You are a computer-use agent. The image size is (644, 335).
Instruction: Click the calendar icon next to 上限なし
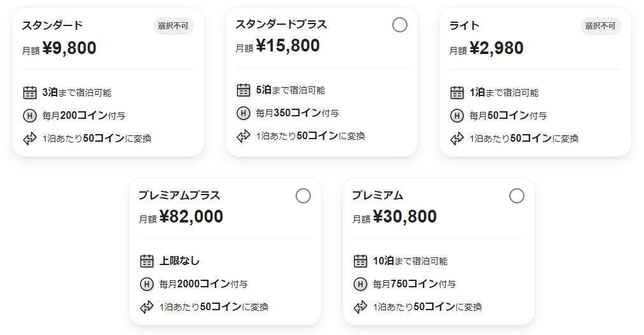(x=147, y=261)
